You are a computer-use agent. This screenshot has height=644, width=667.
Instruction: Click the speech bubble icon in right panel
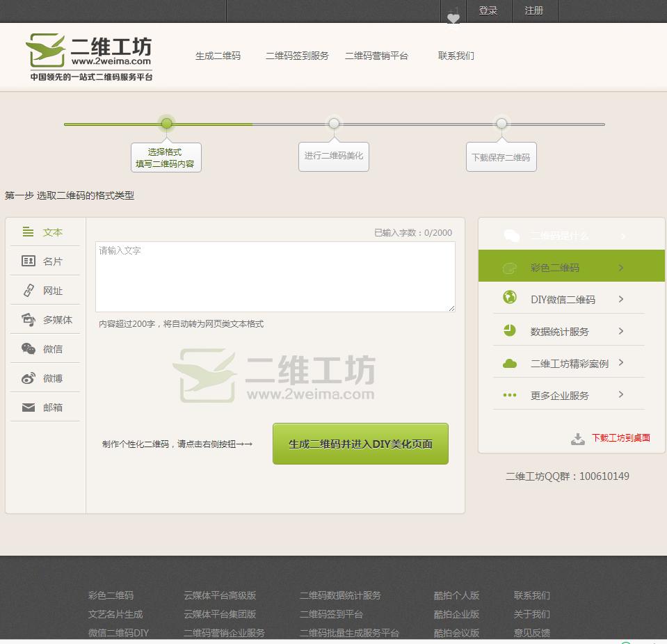511,235
